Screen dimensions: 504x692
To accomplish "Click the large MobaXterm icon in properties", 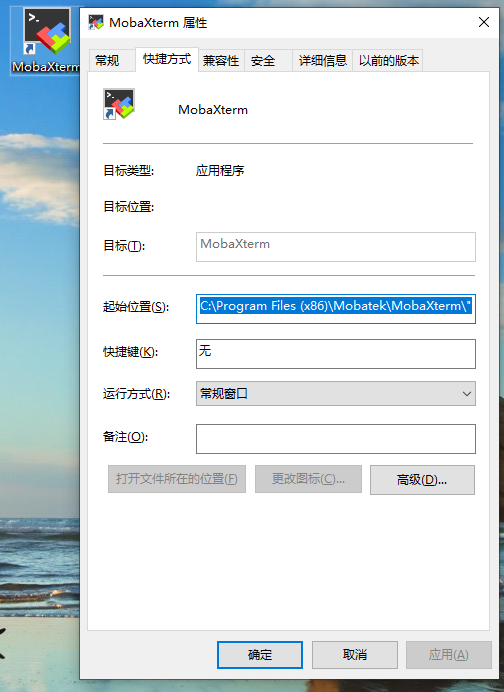I will [119, 104].
